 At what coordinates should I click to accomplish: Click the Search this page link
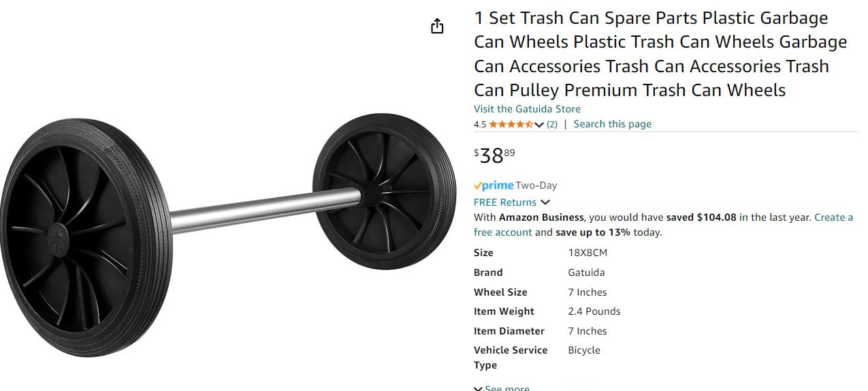[x=612, y=124]
